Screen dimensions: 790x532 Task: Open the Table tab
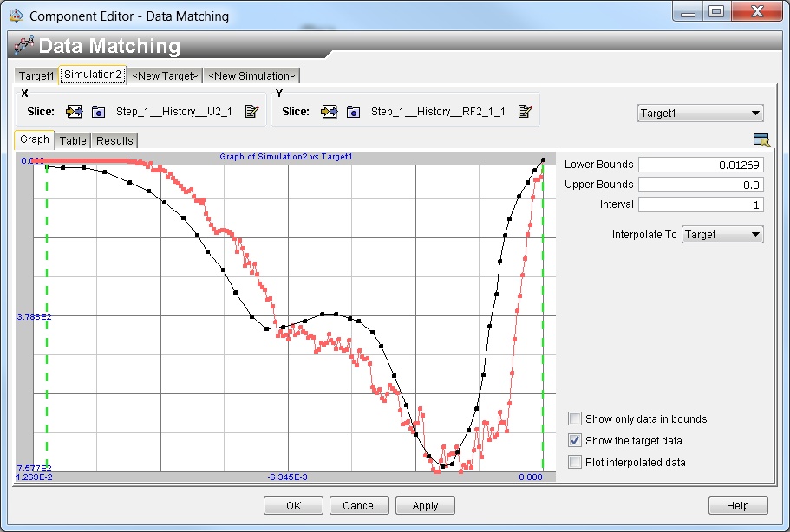[73, 140]
